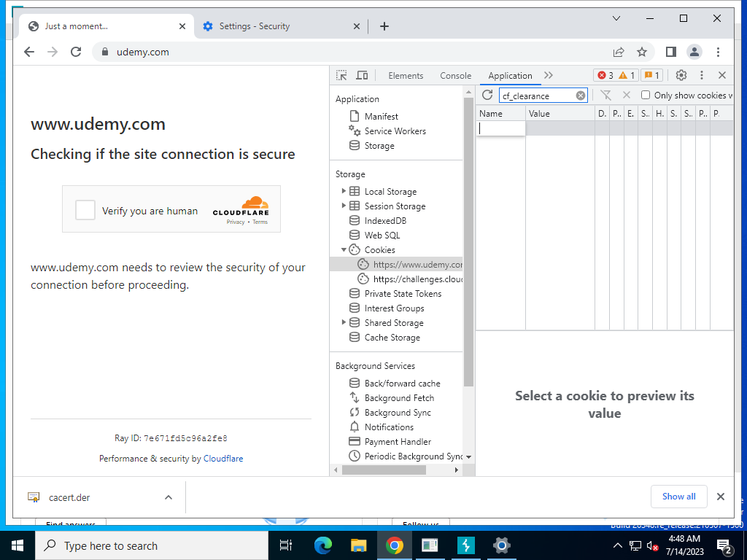Click the share page icon
747x560 pixels.
[619, 52]
